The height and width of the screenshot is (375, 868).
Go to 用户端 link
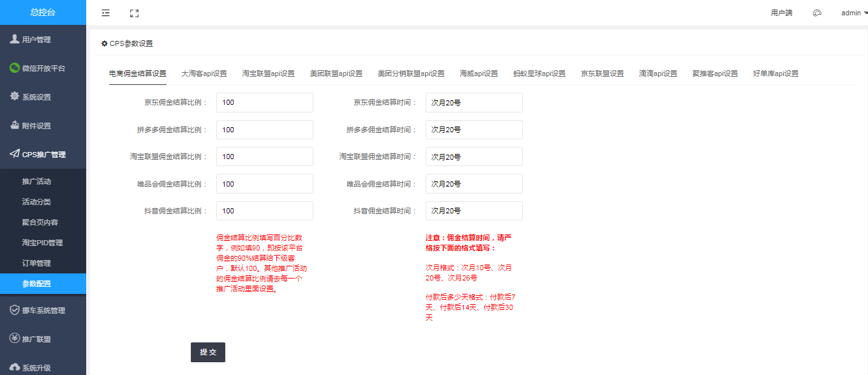[781, 13]
